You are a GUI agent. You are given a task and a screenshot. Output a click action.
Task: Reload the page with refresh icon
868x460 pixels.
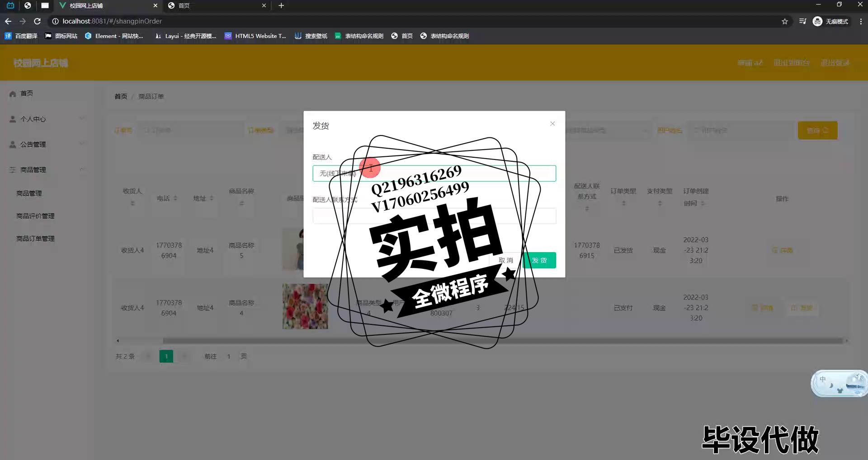coord(38,21)
